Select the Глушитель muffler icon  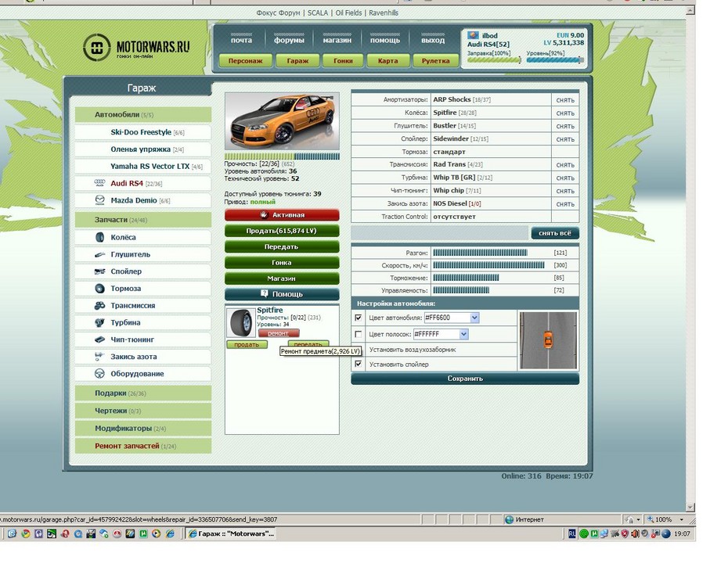point(100,254)
